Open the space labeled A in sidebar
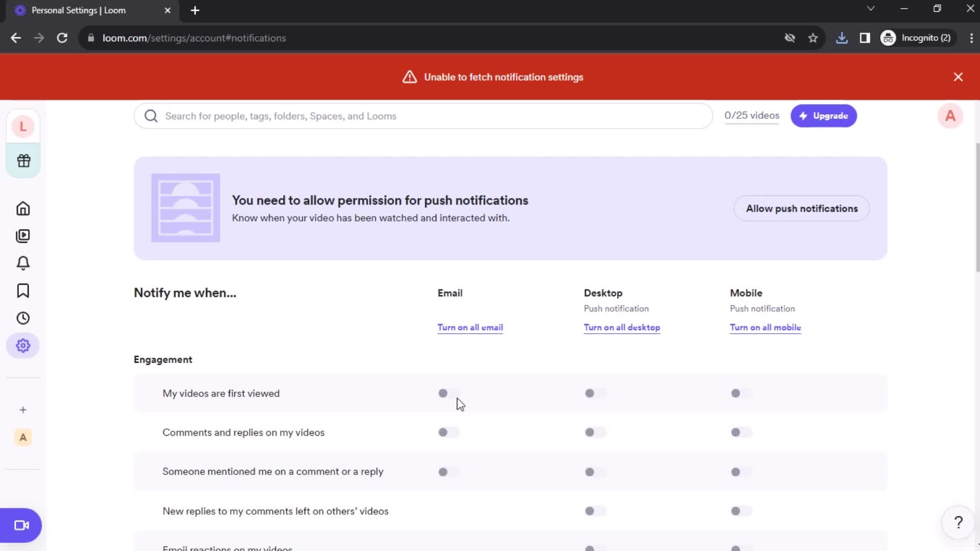The image size is (980, 551). [23, 437]
